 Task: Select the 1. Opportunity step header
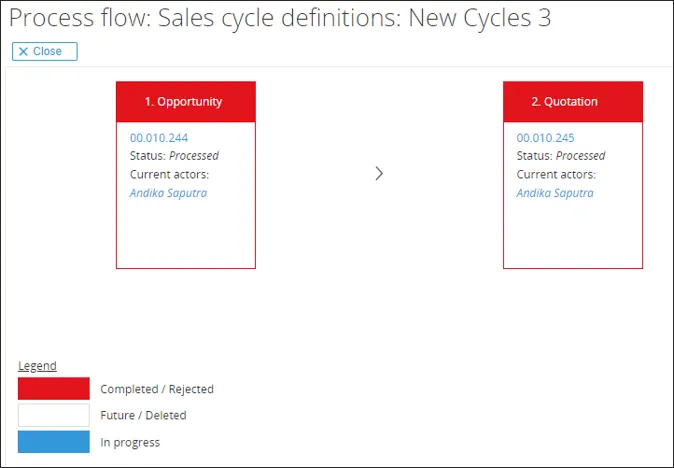coord(186,101)
